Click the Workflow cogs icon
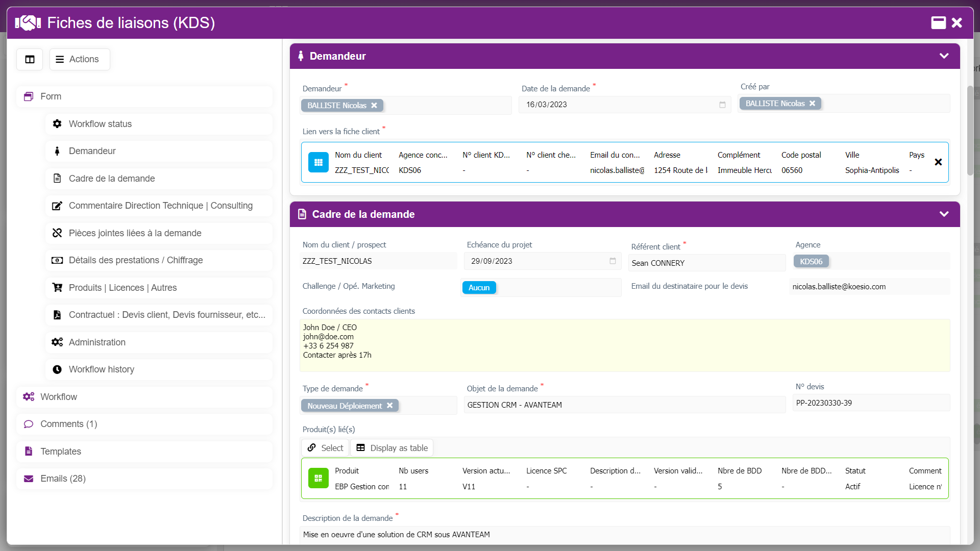 point(29,397)
